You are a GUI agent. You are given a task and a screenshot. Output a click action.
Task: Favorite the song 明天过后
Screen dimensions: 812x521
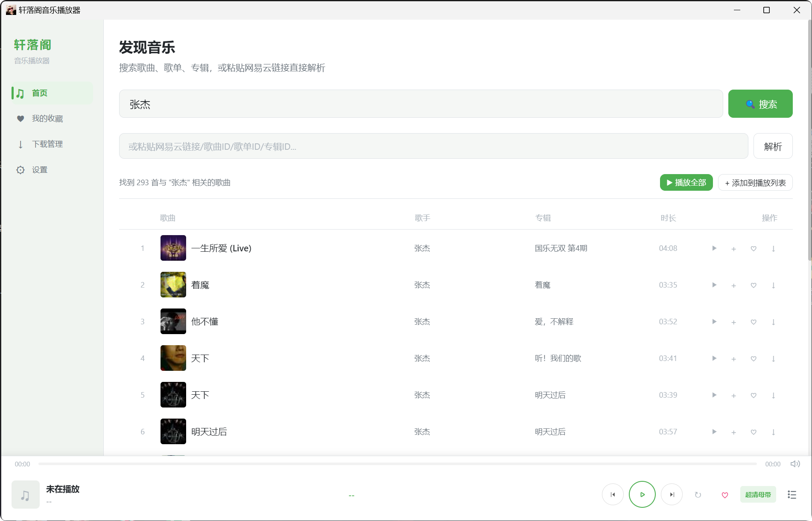click(x=754, y=432)
